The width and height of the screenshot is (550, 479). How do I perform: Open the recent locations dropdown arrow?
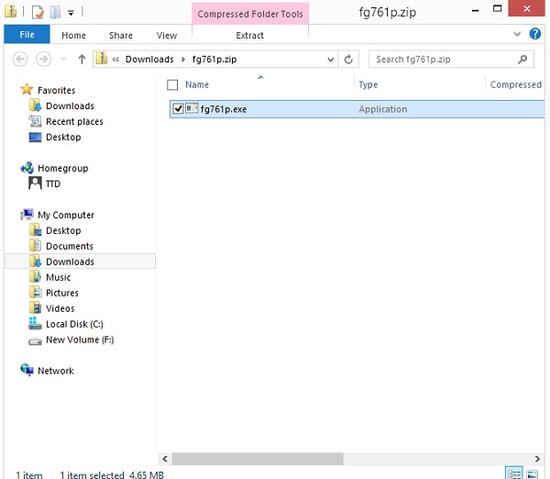63,59
